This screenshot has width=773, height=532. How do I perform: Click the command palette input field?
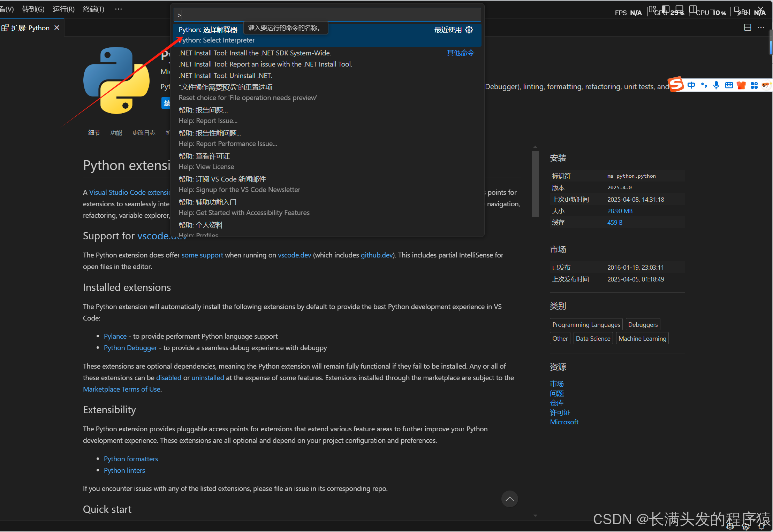click(x=327, y=15)
